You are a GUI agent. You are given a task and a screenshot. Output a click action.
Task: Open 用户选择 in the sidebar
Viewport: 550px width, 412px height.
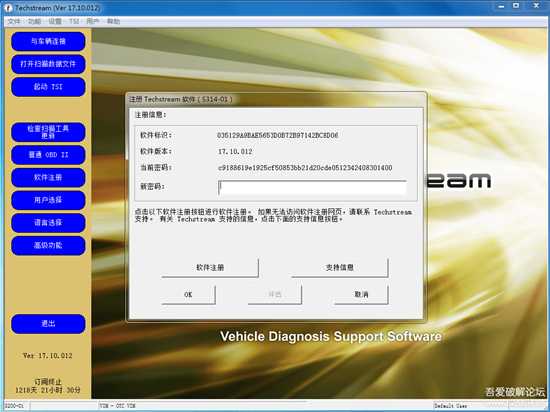(48, 200)
